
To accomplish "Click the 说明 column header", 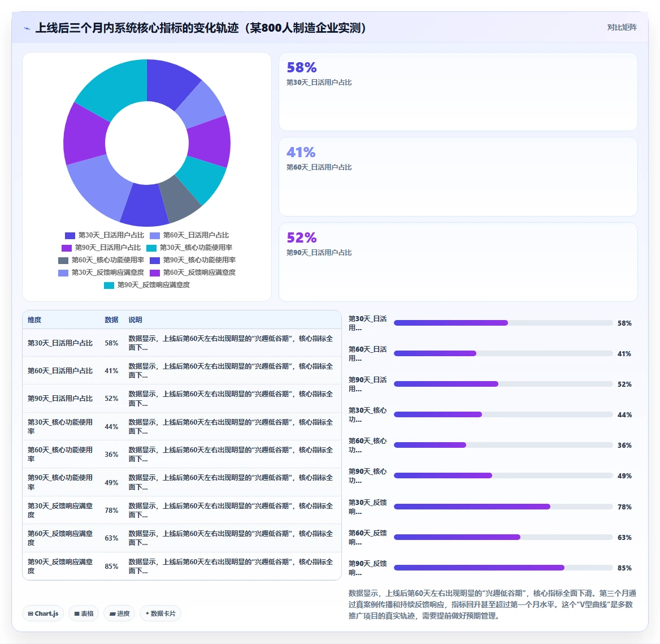I will pyautogui.click(x=135, y=319).
